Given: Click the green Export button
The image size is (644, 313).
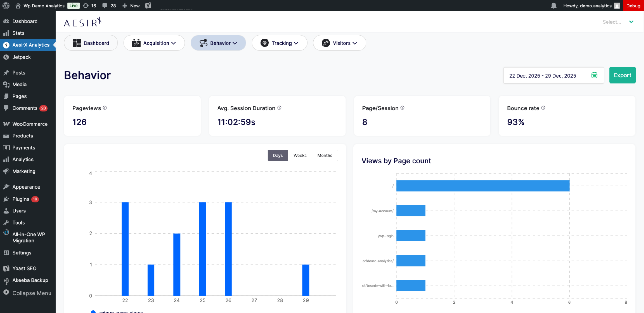Looking at the screenshot, I should [x=622, y=75].
